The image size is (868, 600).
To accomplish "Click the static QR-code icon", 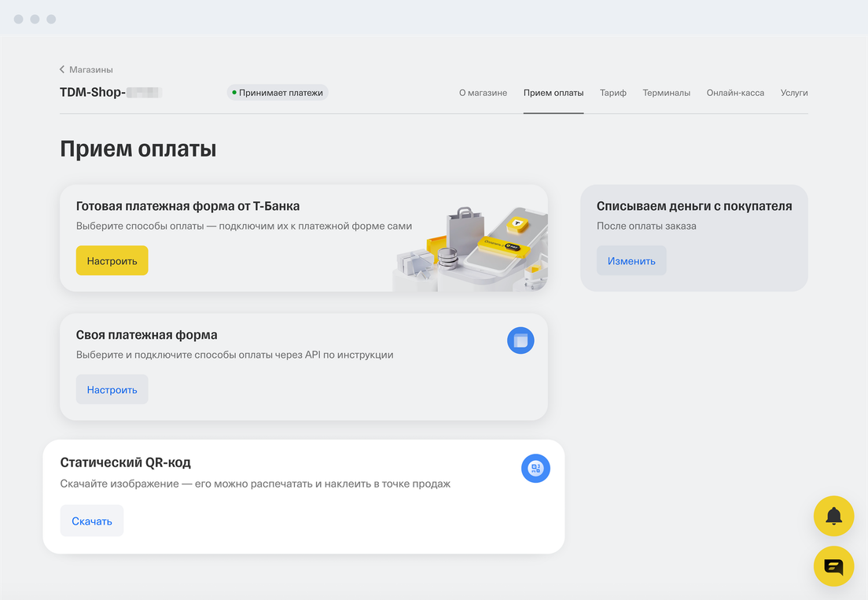I will 535,469.
